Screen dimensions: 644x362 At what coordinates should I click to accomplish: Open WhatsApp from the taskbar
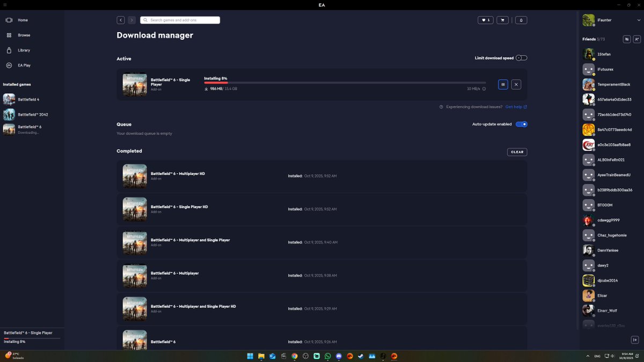pos(328,356)
